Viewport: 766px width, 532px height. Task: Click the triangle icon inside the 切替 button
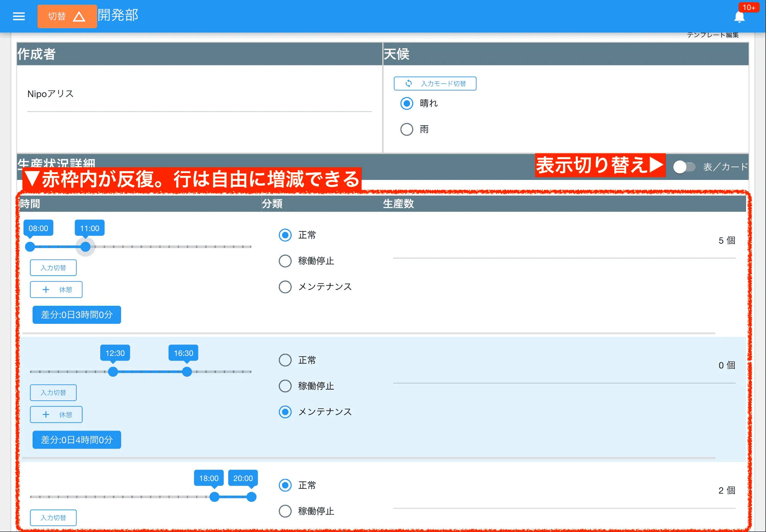pos(79,16)
